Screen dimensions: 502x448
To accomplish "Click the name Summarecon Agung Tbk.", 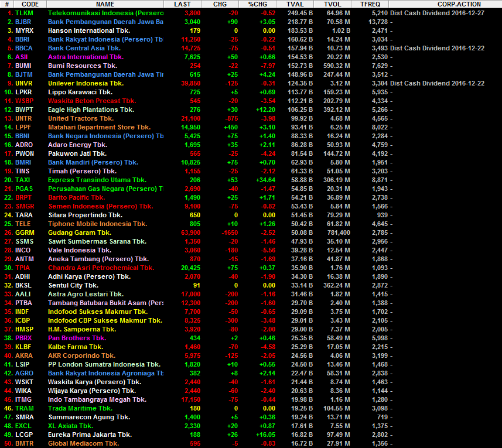I will 89,418.
